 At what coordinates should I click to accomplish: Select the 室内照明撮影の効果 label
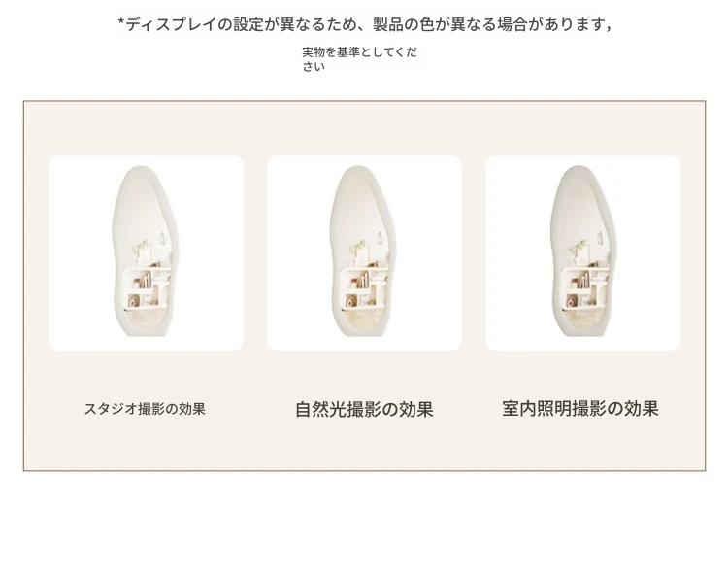point(580,409)
